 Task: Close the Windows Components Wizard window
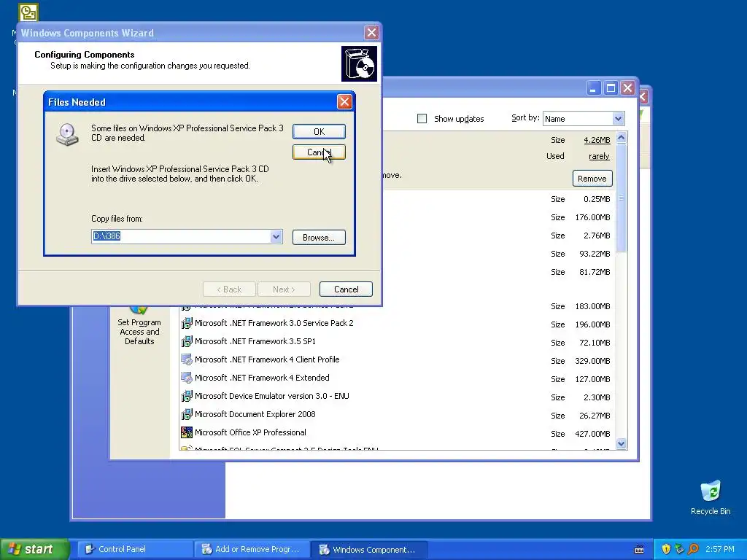point(371,32)
